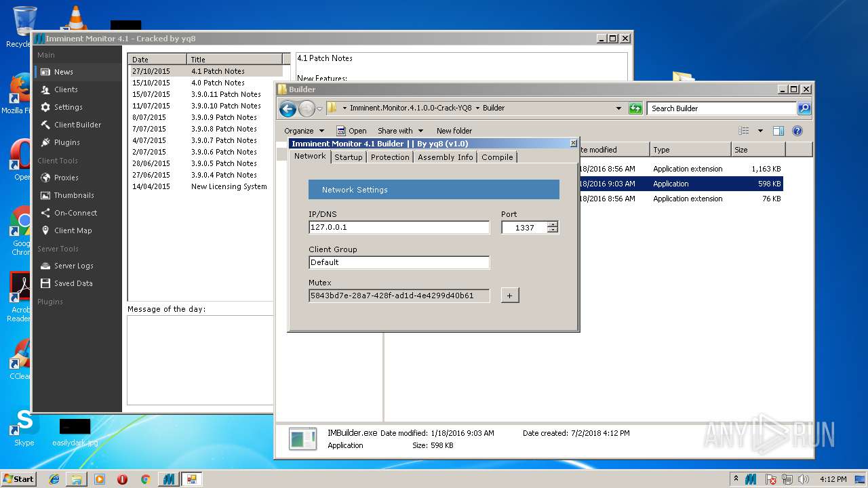Image resolution: width=868 pixels, height=488 pixels.
Task: Open recent pages dropdown next to forward button
Action: 319,108
